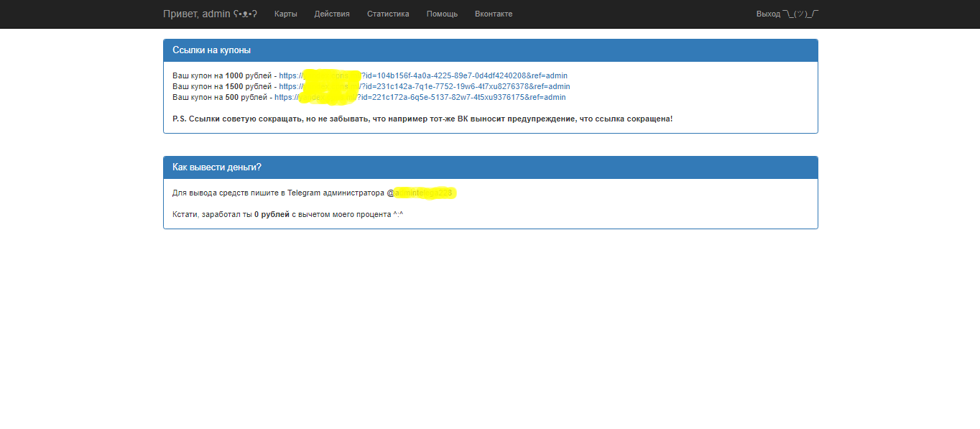Click the Telegram administrator handle
The image size is (980, 429).
point(422,193)
